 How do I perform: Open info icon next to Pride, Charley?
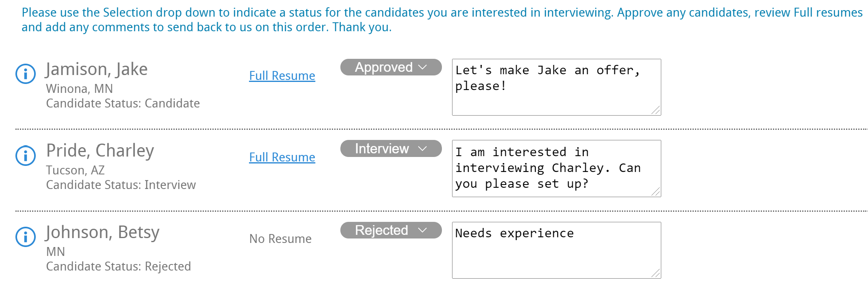coord(26,155)
